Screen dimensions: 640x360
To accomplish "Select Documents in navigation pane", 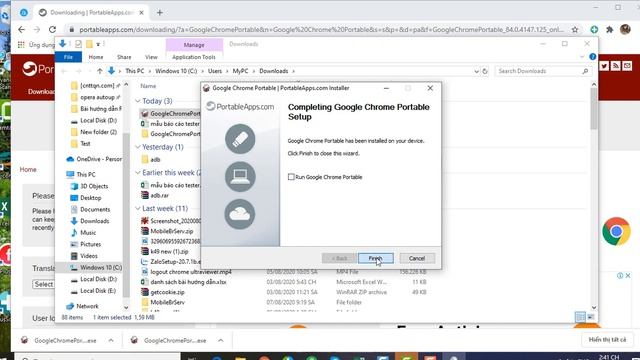I will [x=95, y=209].
